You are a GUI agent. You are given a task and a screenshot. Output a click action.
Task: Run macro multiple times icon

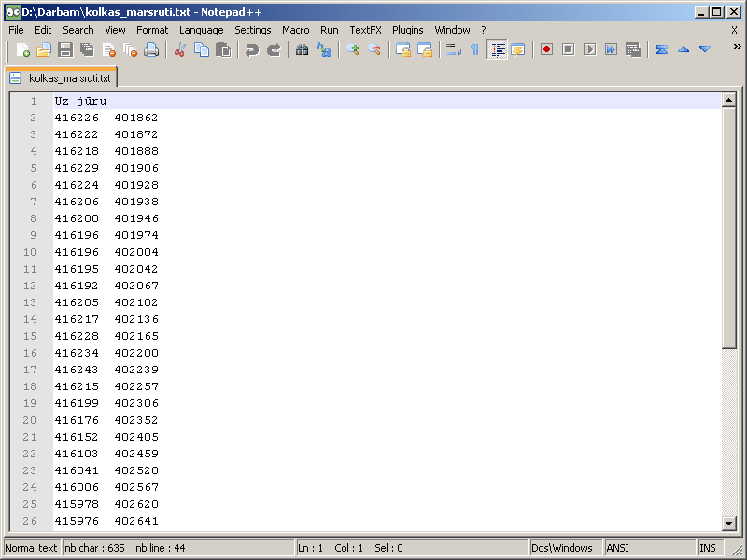tap(612, 49)
